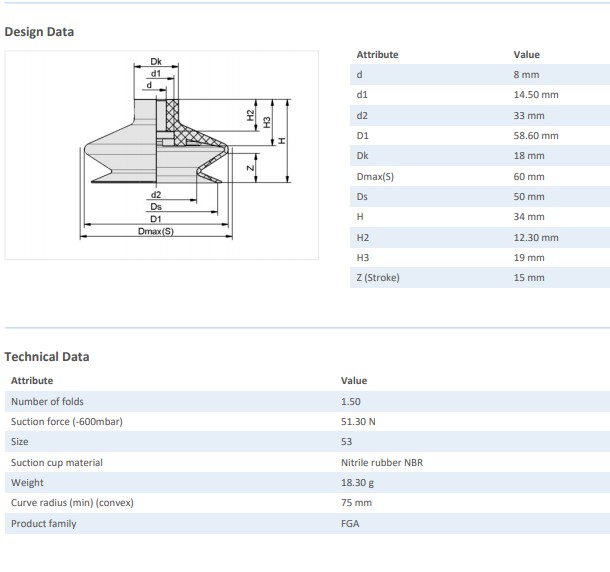Click the Value header in Design Data table
610x572 pixels.
[526, 54]
